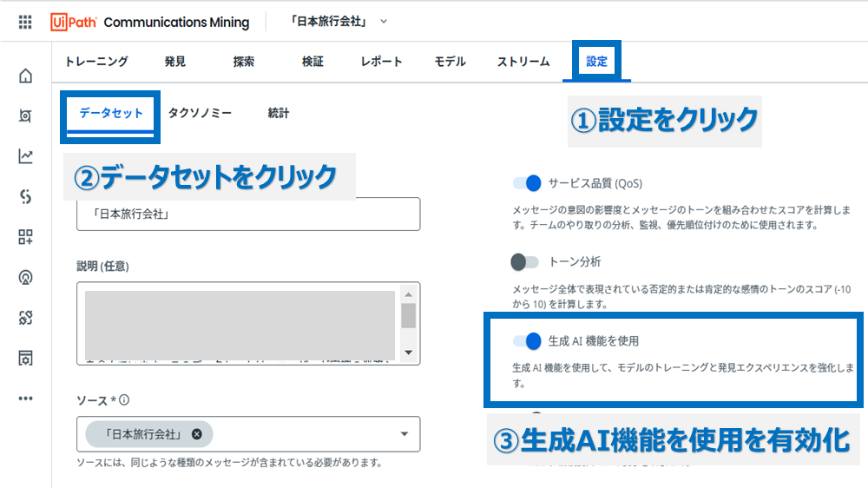Click the 生成 AI 機能を使用 label

click(594, 341)
